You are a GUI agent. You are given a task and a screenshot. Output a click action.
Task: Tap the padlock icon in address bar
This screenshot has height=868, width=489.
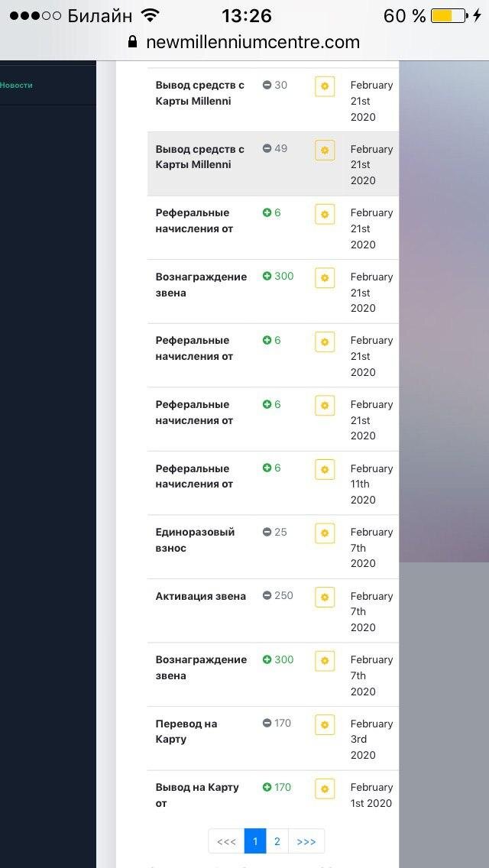(133, 42)
